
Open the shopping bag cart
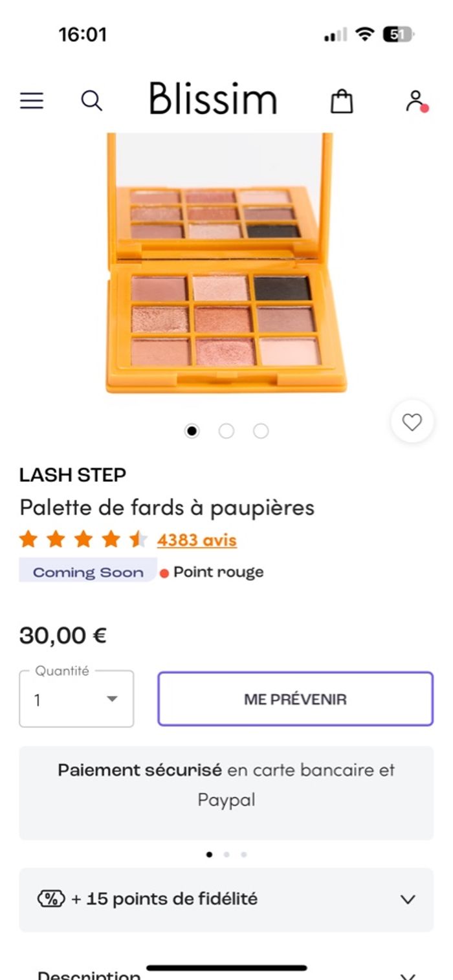[342, 101]
